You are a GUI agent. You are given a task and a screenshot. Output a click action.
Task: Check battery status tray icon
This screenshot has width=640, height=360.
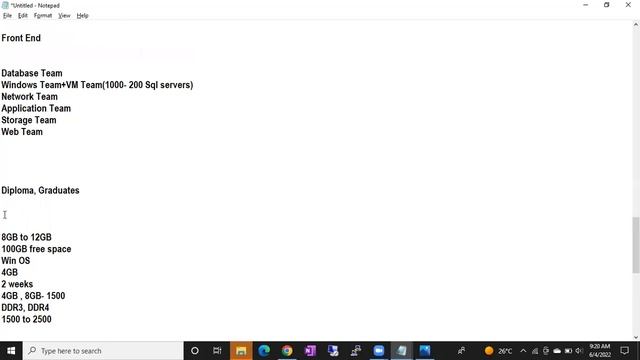click(568, 351)
